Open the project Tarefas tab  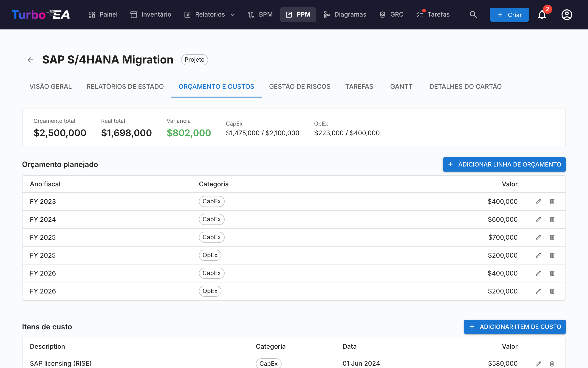(359, 87)
